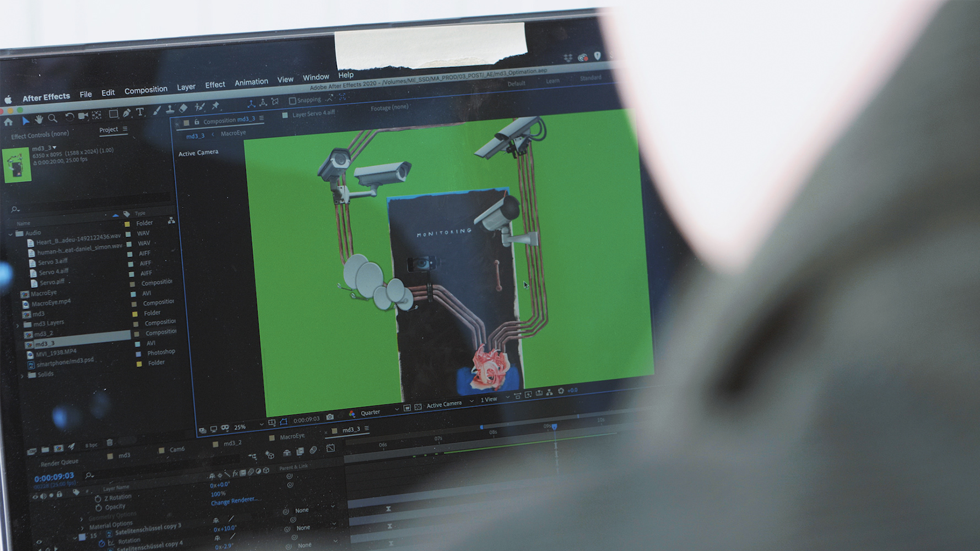Click the View Axis mode icon
The height and width of the screenshot is (551, 980).
(275, 101)
